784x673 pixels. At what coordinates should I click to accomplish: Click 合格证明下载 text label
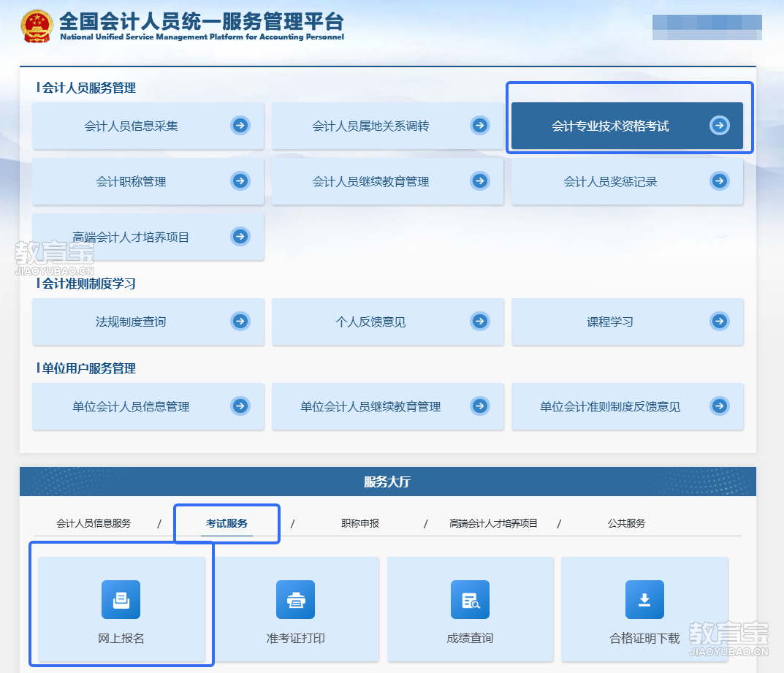644,638
